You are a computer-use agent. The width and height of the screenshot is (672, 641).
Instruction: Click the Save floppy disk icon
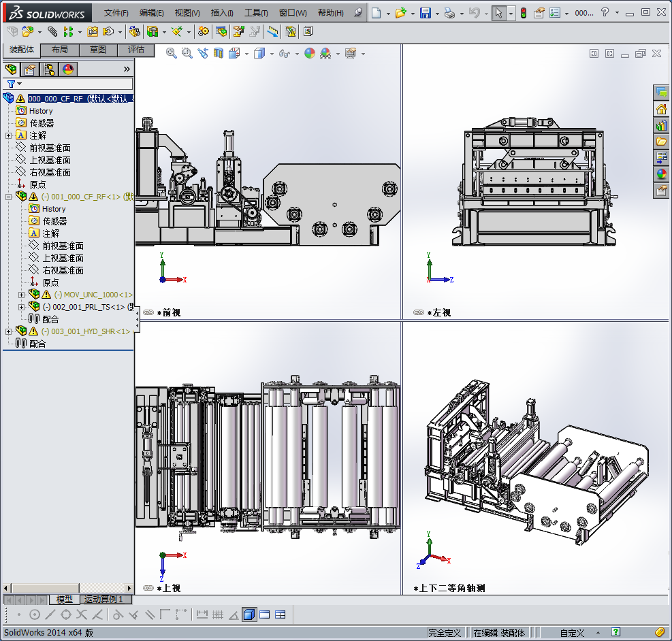point(425,13)
